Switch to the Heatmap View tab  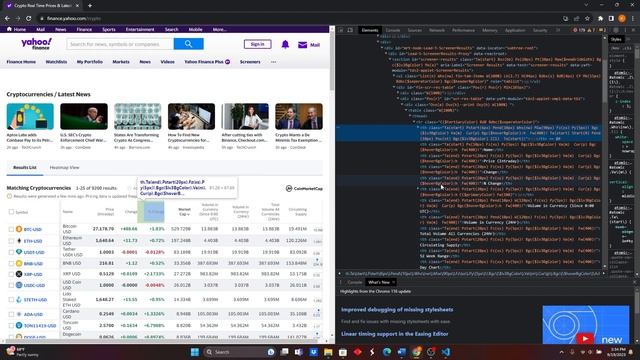coord(64,167)
